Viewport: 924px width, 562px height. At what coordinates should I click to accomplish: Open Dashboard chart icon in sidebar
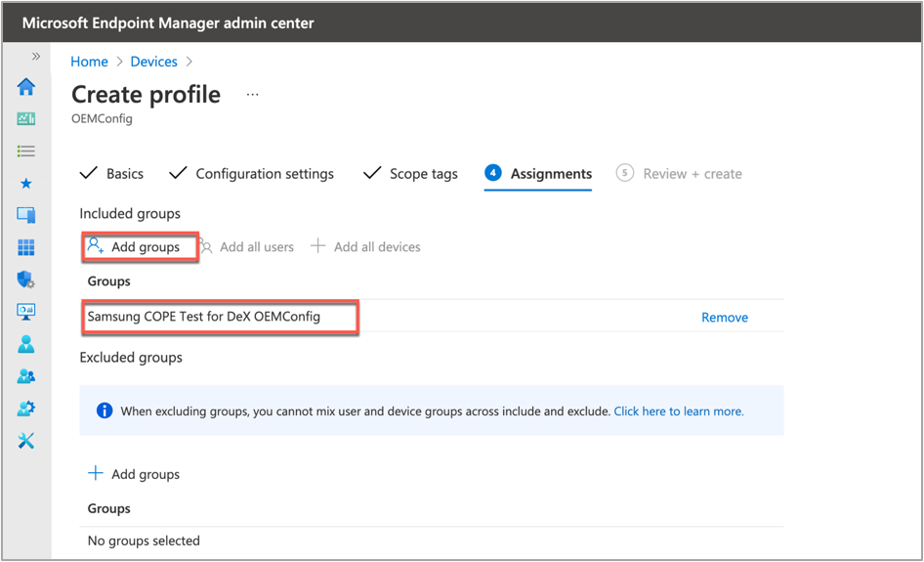point(26,119)
